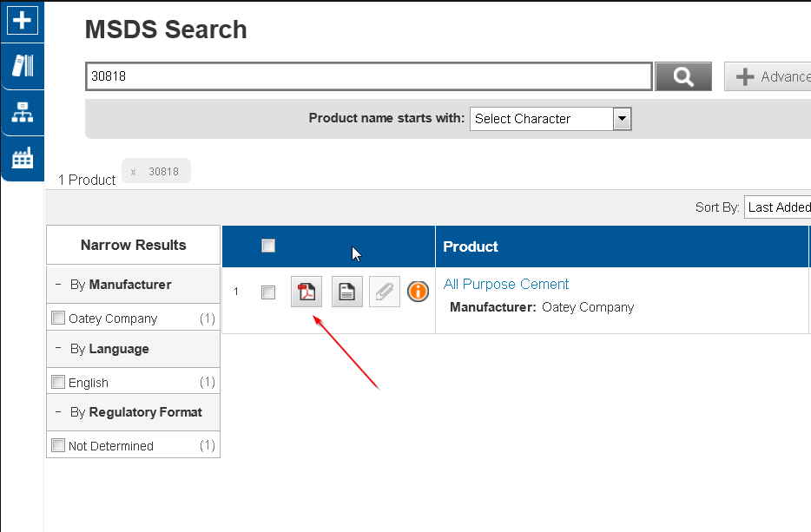Remove the 30818 search tag
This screenshot has height=532, width=811.
point(134,172)
